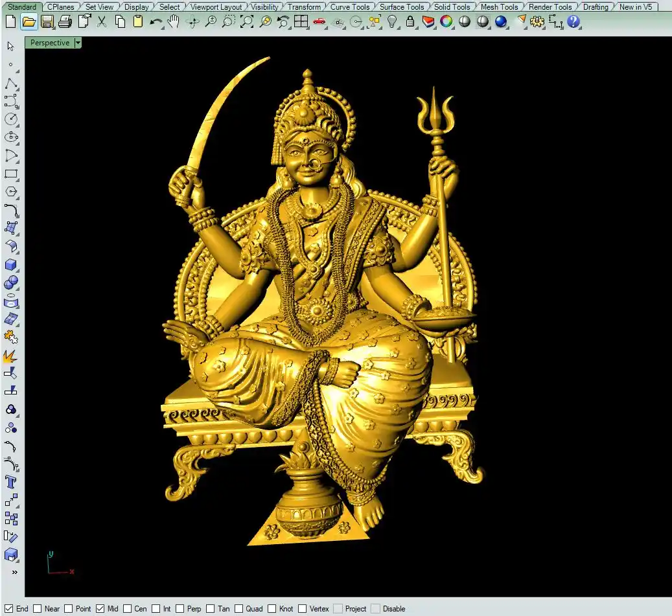Image resolution: width=672 pixels, height=616 pixels.
Task: Open the Surface Tools tab
Action: click(401, 7)
